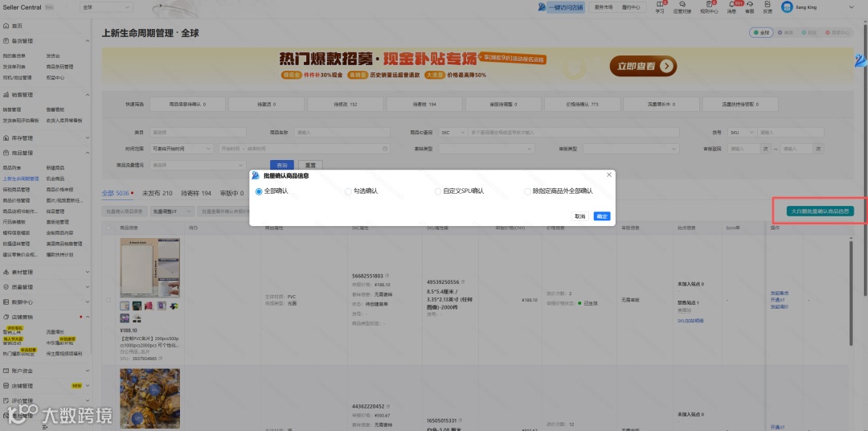868x431 pixels.
Task: Tick the select-all checkbox in table header
Action: coord(108,227)
